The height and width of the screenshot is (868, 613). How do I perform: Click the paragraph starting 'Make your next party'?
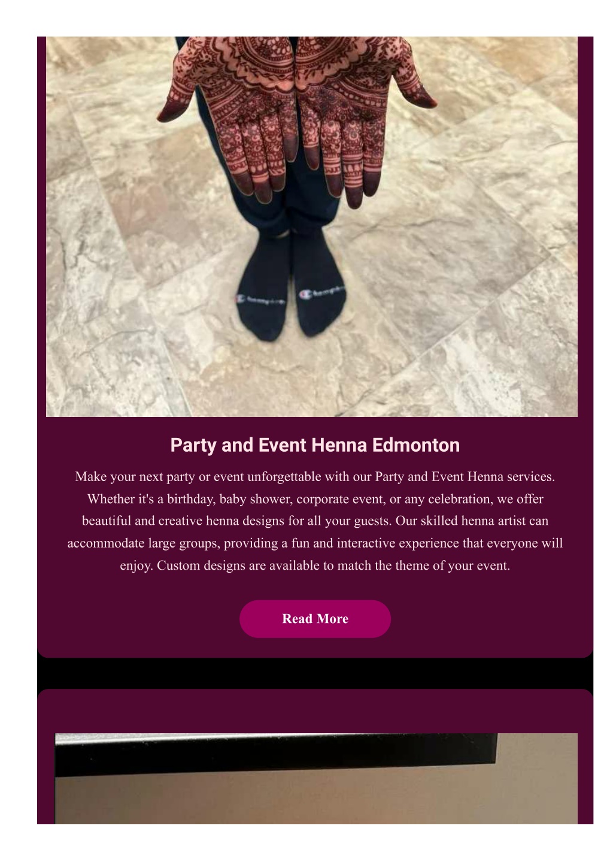(315, 521)
